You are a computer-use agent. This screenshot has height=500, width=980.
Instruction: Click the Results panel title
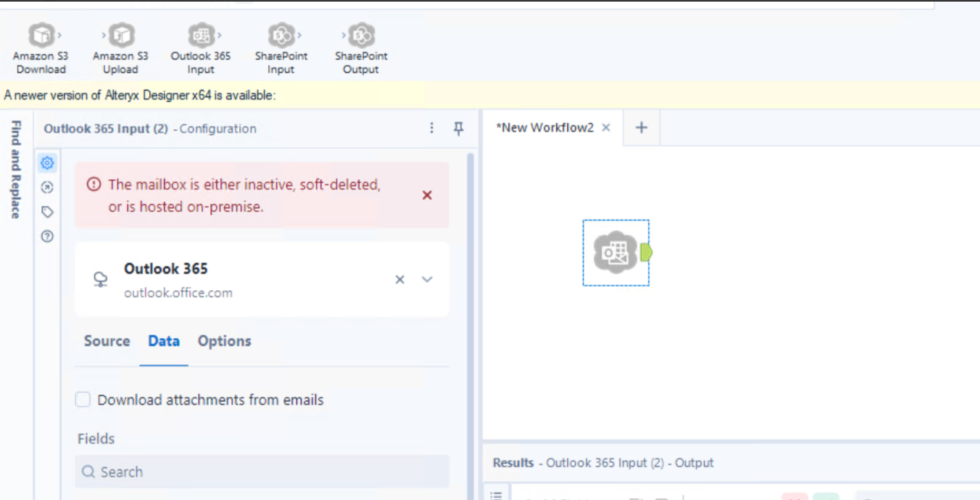603,462
